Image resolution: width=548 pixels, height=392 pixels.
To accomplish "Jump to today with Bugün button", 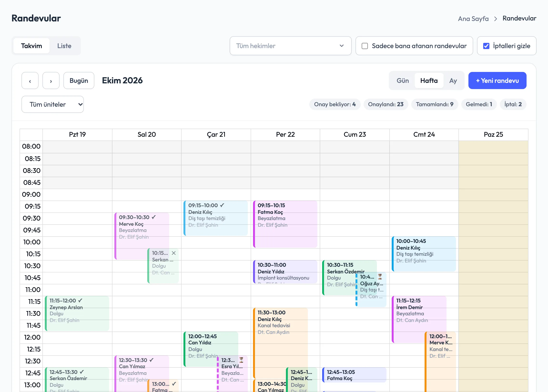I will (79, 81).
